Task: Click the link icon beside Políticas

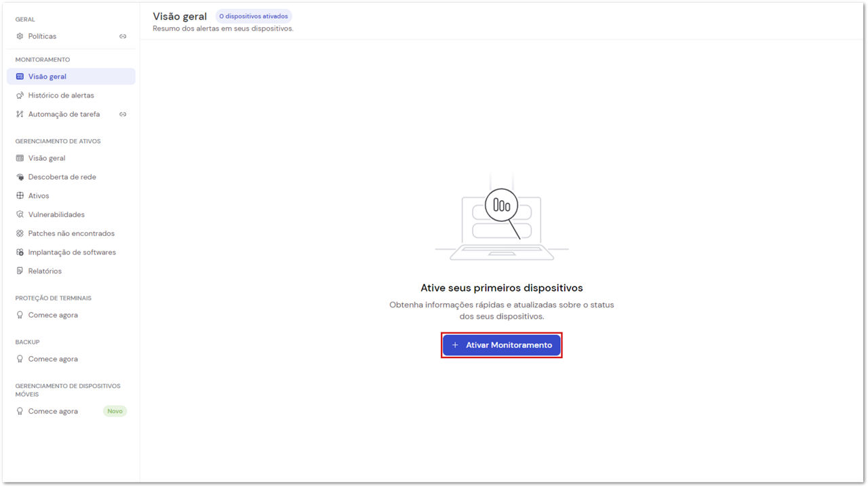Action: coord(123,36)
